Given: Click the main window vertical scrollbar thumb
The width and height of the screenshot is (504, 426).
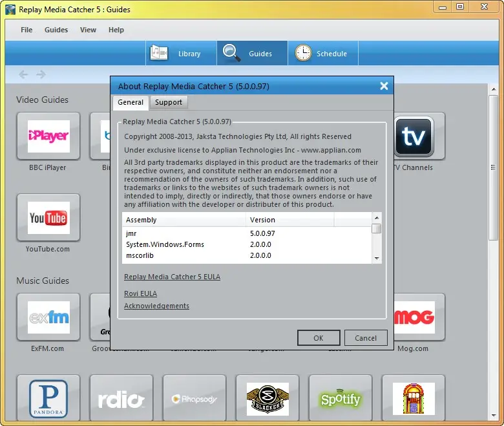Looking at the screenshot, I should click(x=494, y=167).
